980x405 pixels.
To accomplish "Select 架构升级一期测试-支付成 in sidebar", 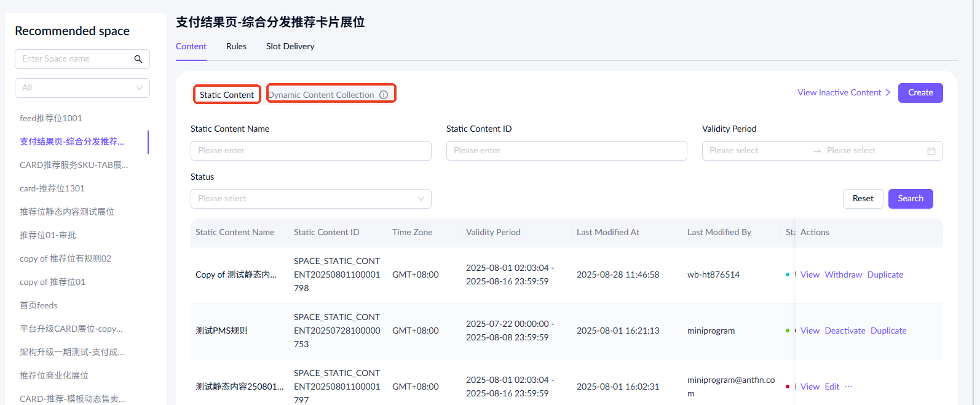I will 72,352.
